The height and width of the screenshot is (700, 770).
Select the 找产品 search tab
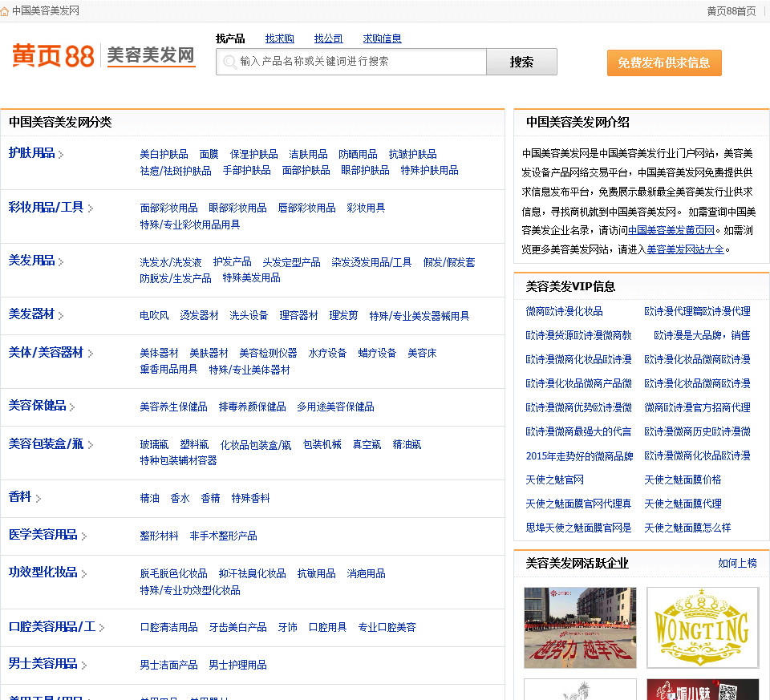point(230,38)
